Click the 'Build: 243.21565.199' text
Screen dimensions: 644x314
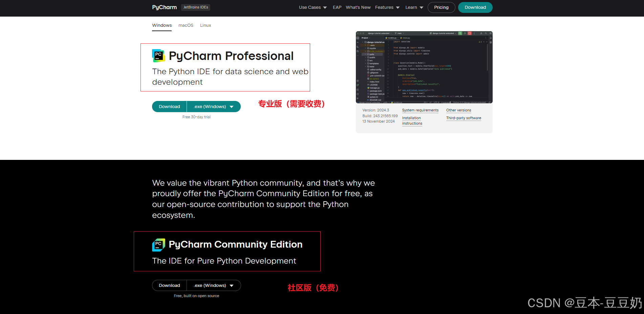(380, 116)
